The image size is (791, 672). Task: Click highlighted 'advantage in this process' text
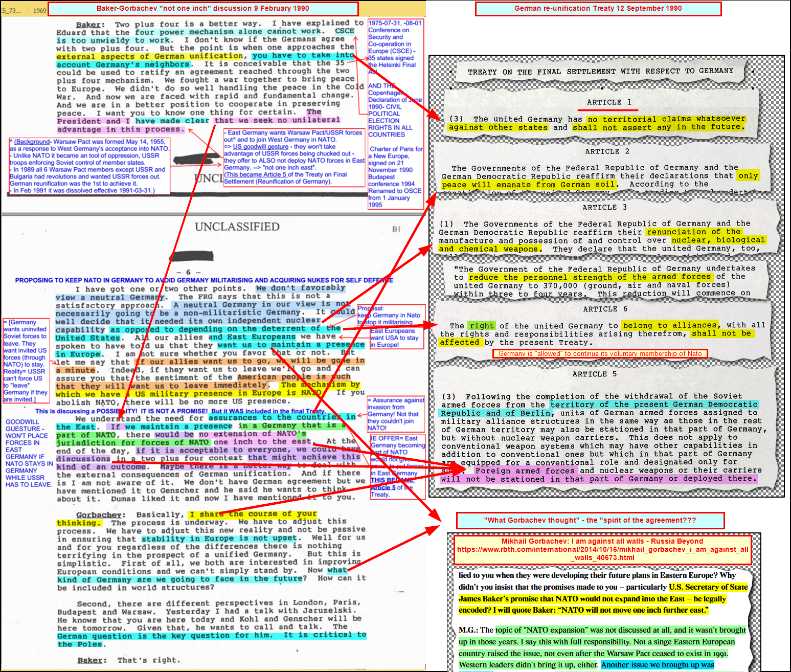tap(121, 129)
